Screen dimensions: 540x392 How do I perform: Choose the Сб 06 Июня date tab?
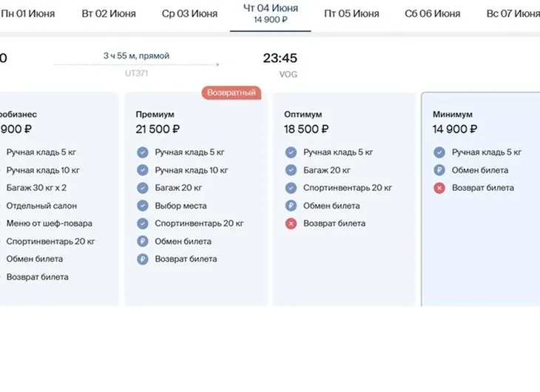[432, 14]
